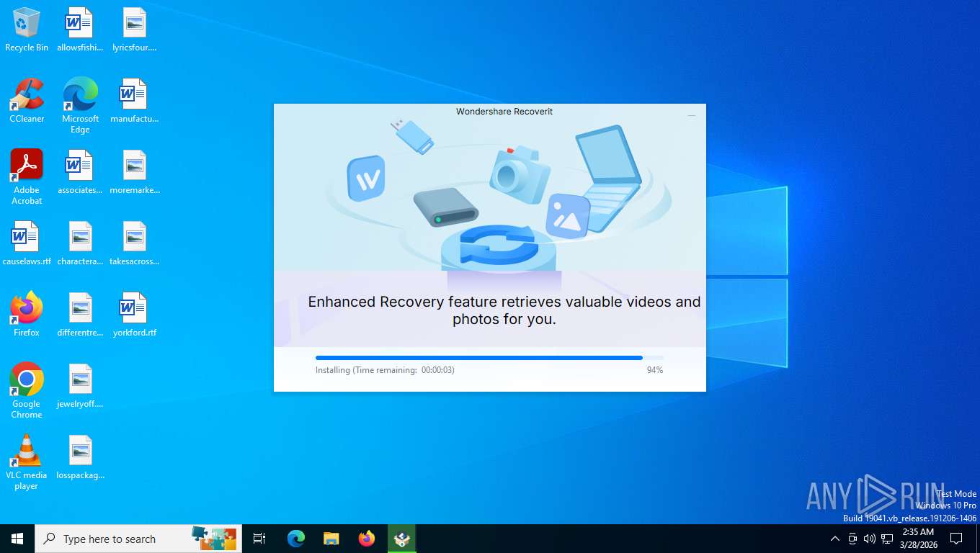This screenshot has height=553, width=980.
Task: Open the allowsfishi... Word document
Action: click(x=80, y=30)
